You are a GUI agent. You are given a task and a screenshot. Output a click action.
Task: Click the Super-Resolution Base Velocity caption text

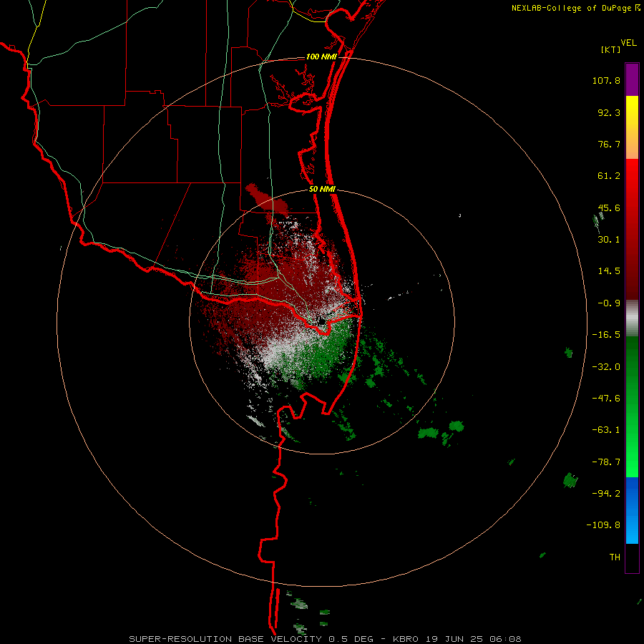tap(325, 639)
